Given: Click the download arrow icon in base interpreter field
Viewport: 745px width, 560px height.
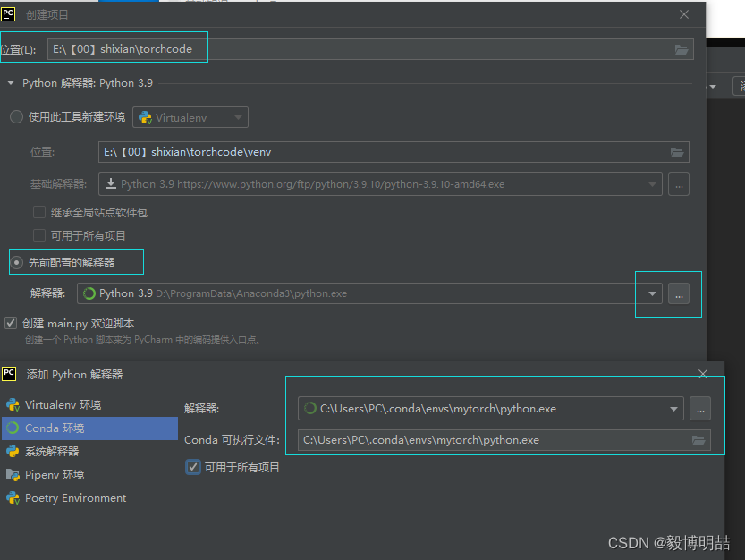Looking at the screenshot, I should click(x=111, y=183).
